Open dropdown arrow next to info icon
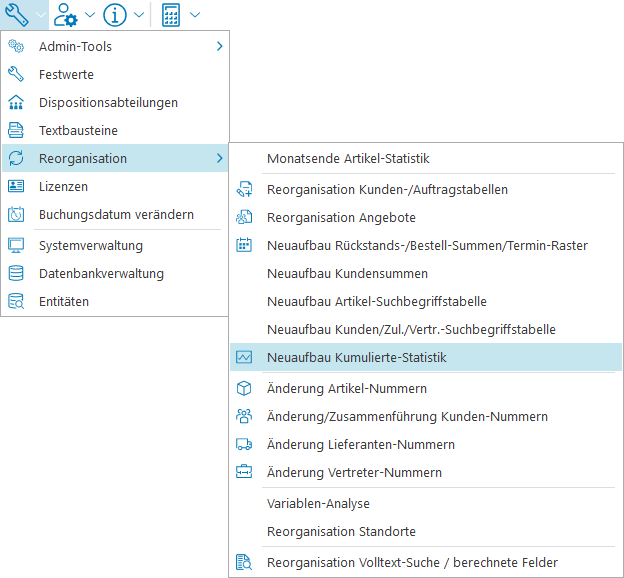 click(x=139, y=15)
